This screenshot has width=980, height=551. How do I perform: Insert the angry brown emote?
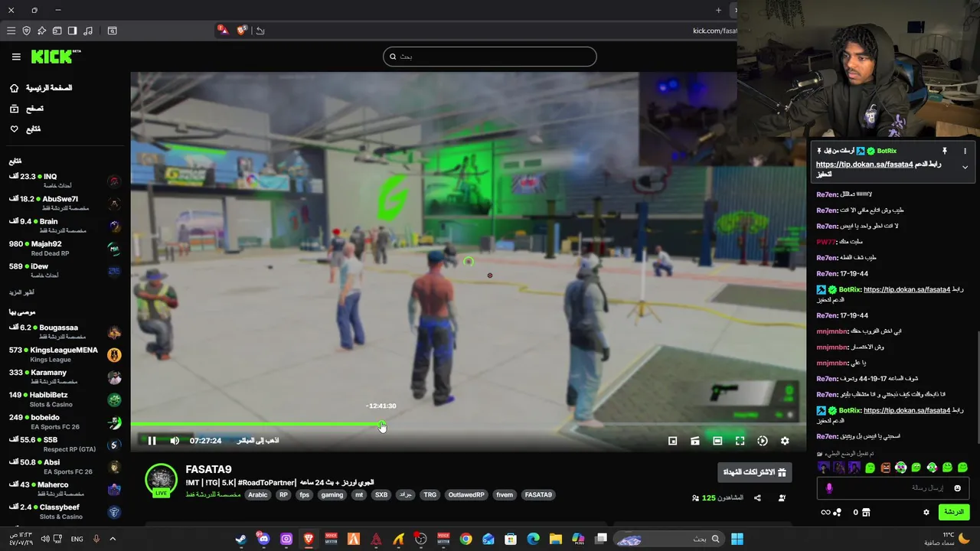(885, 468)
